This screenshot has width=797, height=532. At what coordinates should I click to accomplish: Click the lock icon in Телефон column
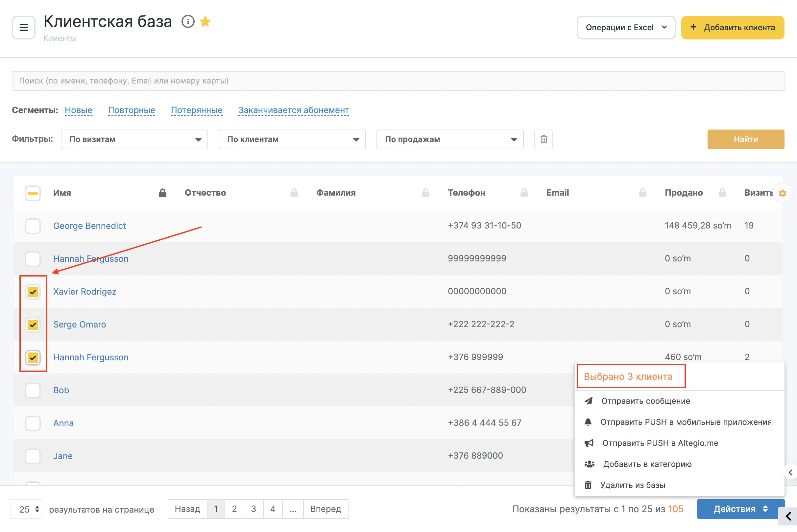click(524, 193)
